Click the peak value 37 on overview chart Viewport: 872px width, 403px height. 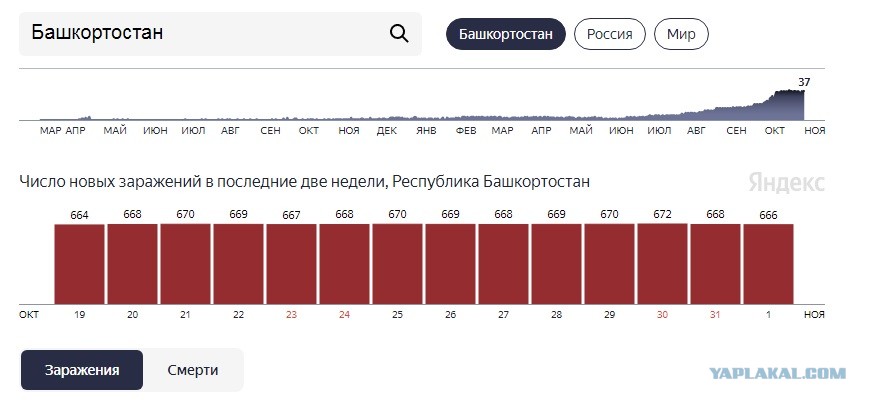click(x=804, y=82)
